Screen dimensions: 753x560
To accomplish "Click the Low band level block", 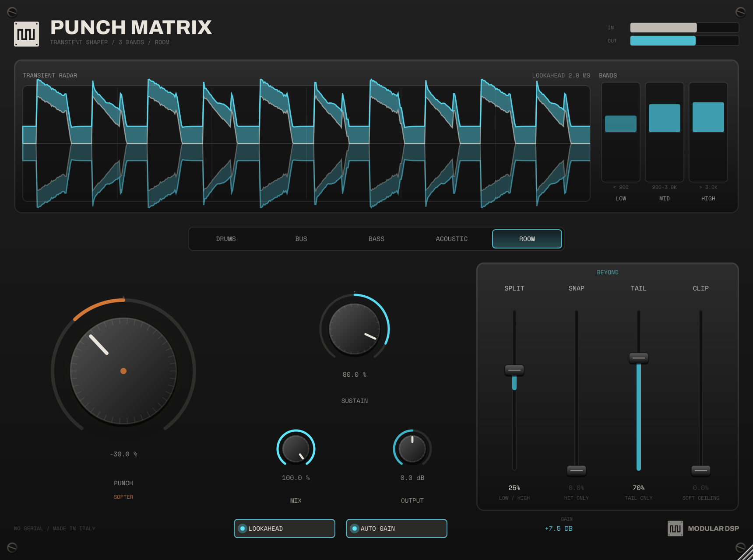I will [x=621, y=124].
